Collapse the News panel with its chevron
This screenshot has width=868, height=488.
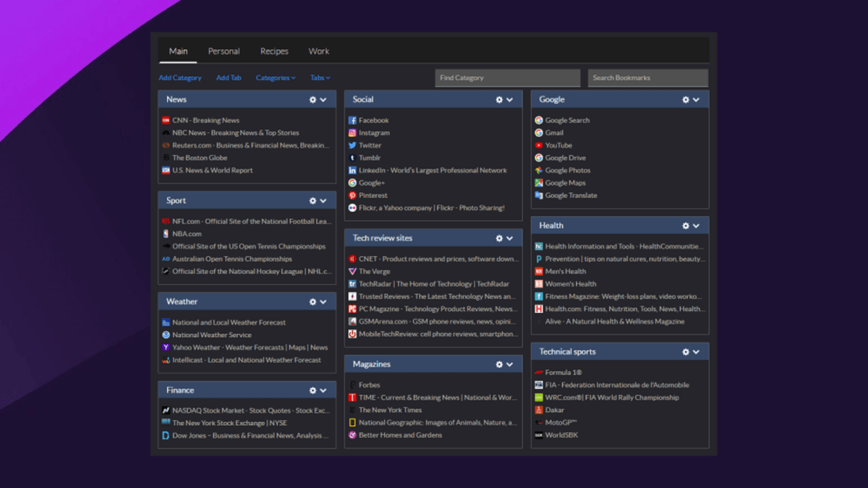pyautogui.click(x=323, y=99)
